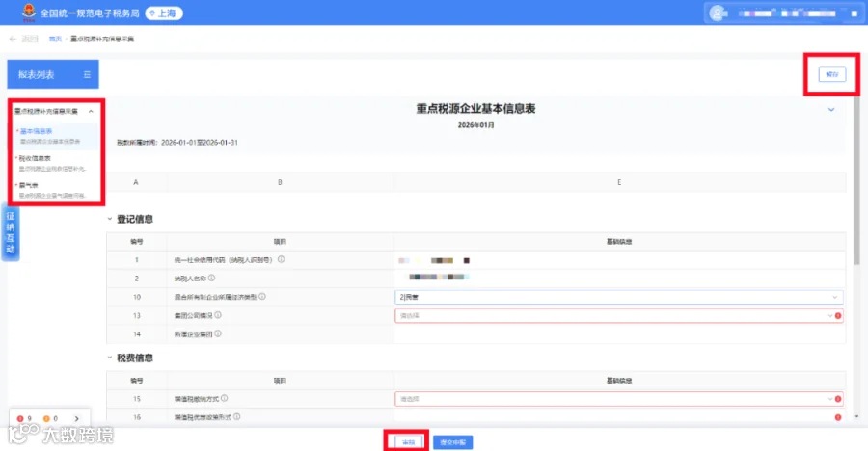
Task: Toggle the 报表列表 list collapse icon
Action: pos(87,74)
